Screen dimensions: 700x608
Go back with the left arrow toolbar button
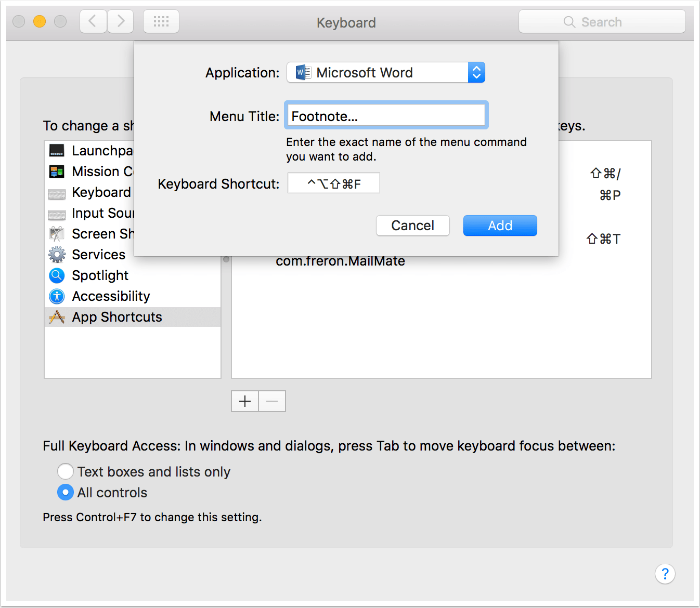coord(94,21)
